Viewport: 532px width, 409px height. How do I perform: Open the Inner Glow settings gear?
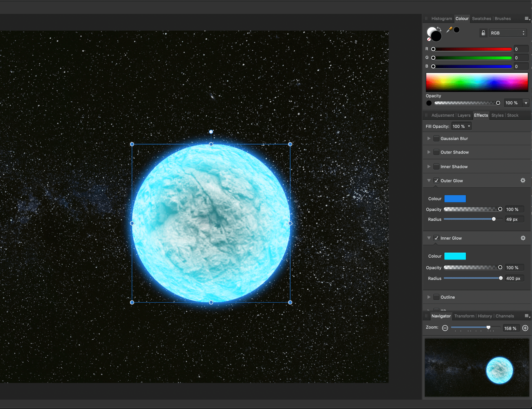(523, 238)
